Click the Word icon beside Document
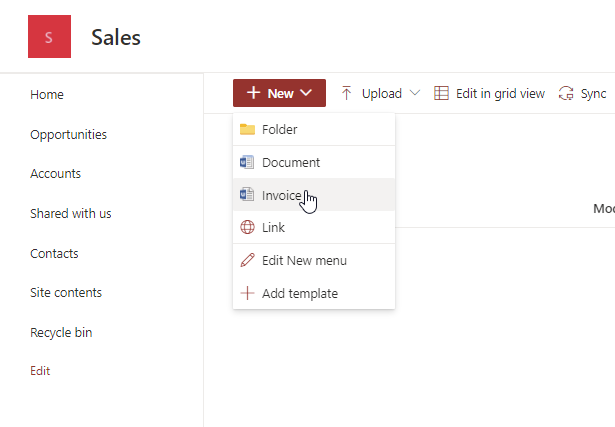This screenshot has height=427, width=615. [x=247, y=162]
